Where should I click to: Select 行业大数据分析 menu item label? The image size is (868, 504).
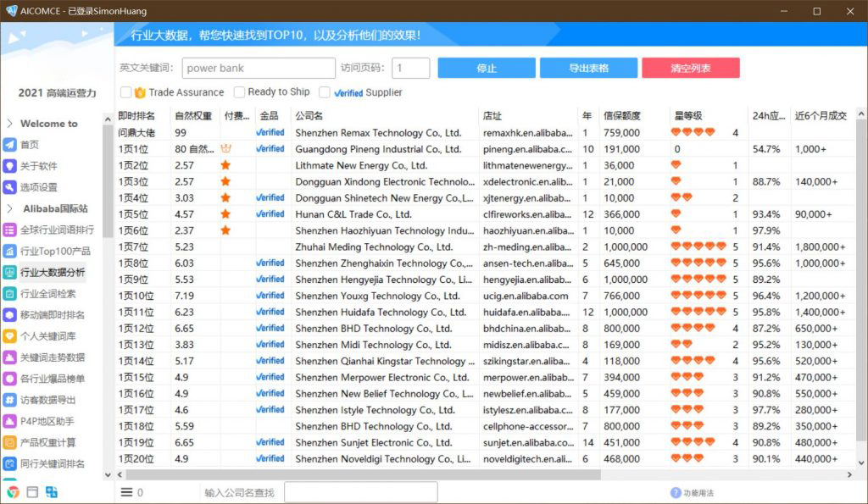(x=53, y=272)
